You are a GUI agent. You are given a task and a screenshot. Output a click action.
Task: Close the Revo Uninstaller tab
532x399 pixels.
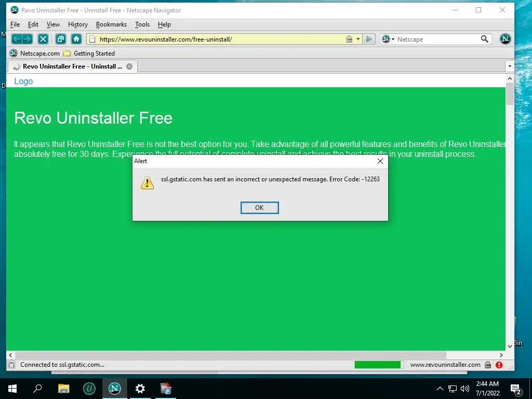tap(129, 66)
